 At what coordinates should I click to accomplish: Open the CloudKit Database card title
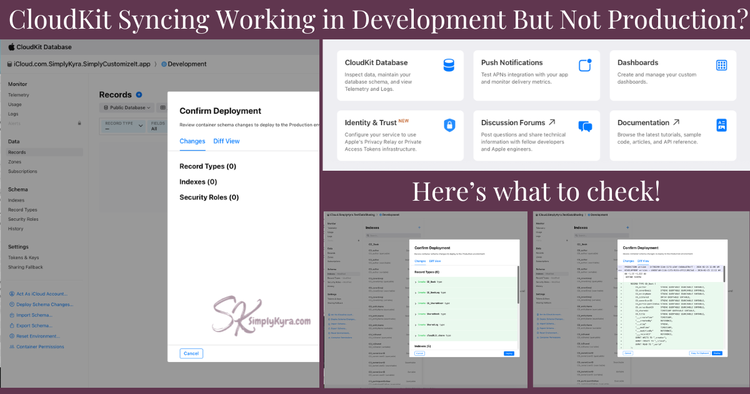click(x=376, y=63)
